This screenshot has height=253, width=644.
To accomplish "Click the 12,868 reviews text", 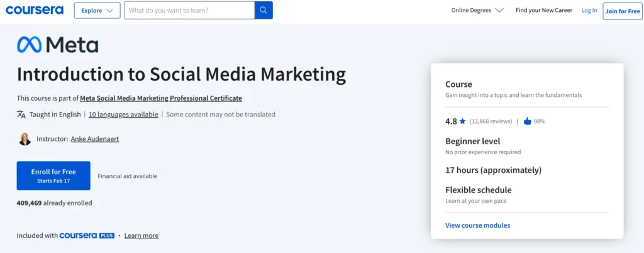I will click(x=491, y=121).
